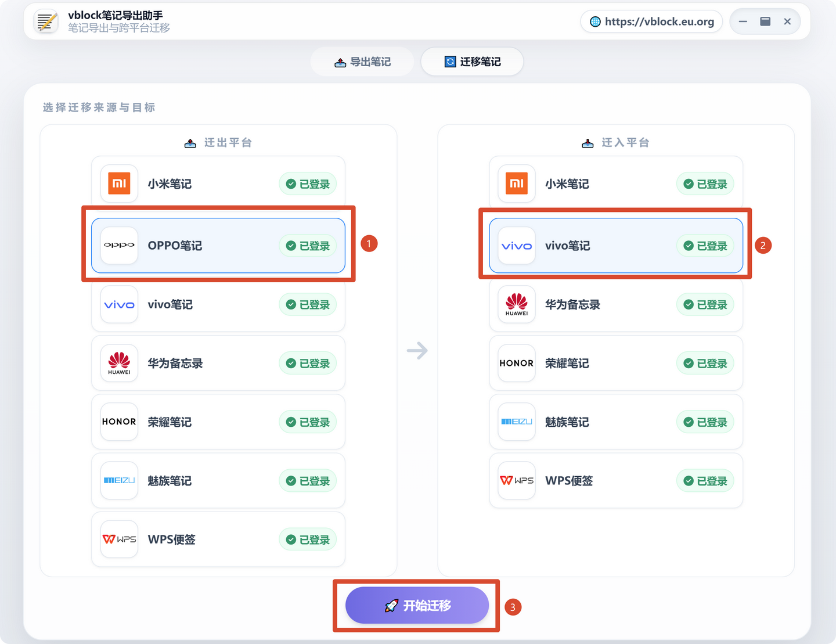Select 魅族笔记 in the 迁出平台 list
Viewport: 836px width, 644px height.
218,480
